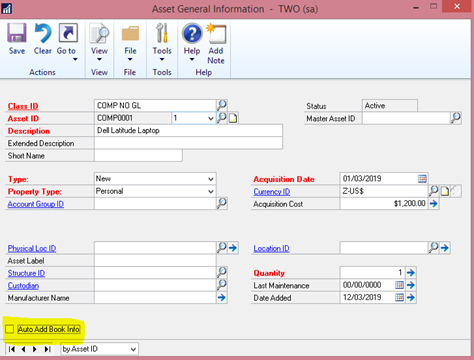Click the Save floppy disk icon
Screen dimensions: 474x360
[17, 33]
